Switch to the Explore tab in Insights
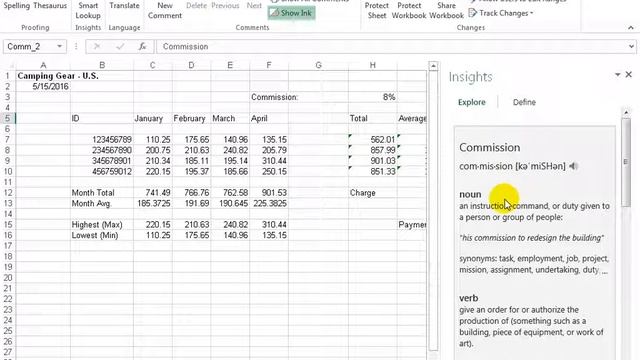The height and width of the screenshot is (360, 640). tap(471, 102)
